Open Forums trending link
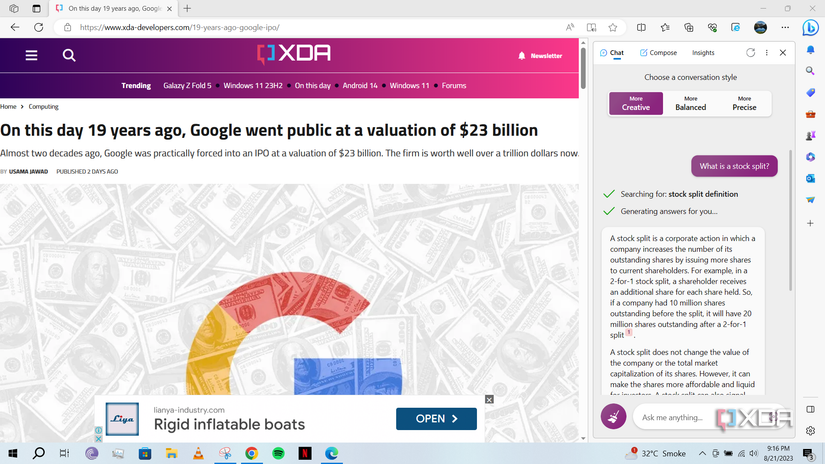 (454, 85)
